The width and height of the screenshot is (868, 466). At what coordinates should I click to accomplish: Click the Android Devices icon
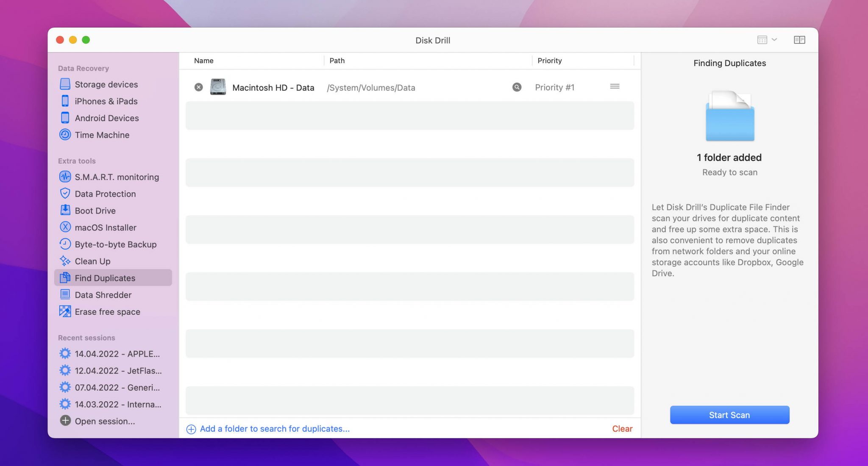coord(65,118)
